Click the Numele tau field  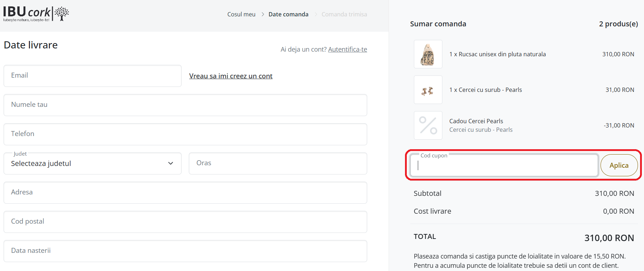(185, 105)
